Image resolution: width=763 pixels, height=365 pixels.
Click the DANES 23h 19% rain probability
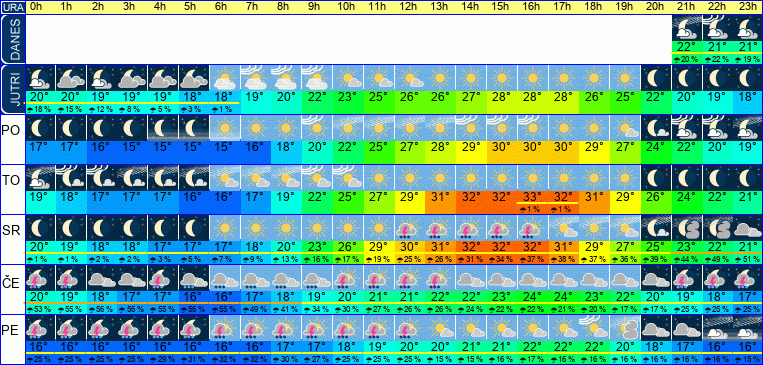pyautogui.click(x=748, y=59)
